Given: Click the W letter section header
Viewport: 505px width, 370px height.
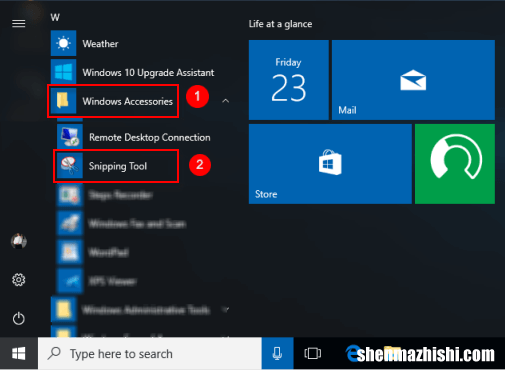Looking at the screenshot, I should point(55,17).
